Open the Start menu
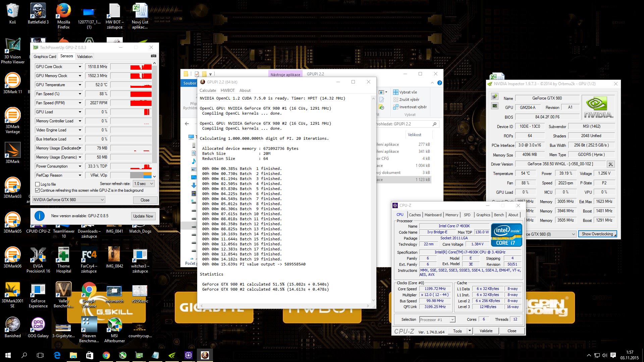 click(8, 355)
